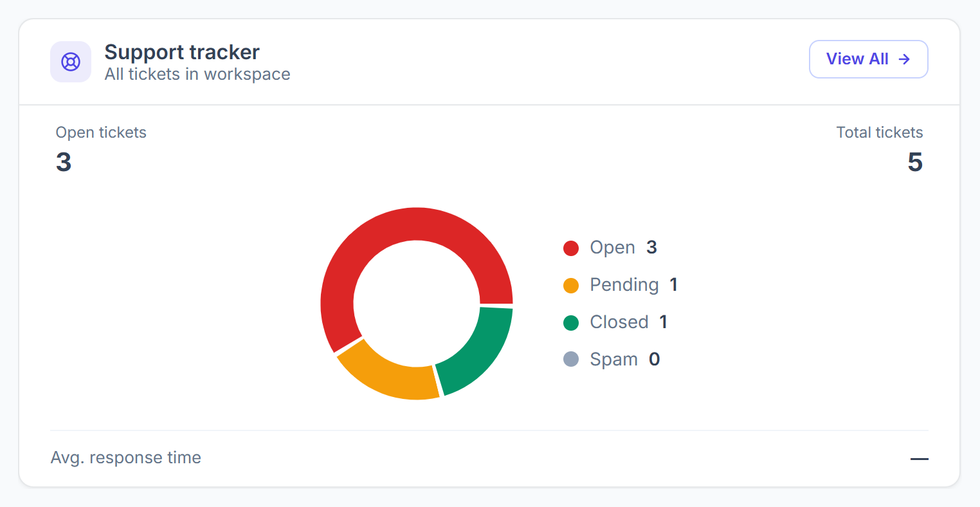The height and width of the screenshot is (507, 980).
Task: Click the Spam count 0 in legend
Action: [655, 359]
